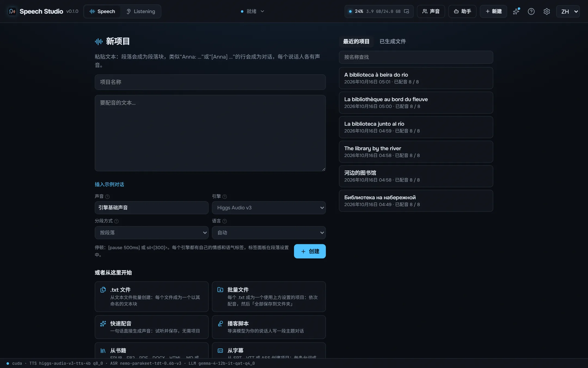Open project La biblioteca junto al río

click(416, 127)
